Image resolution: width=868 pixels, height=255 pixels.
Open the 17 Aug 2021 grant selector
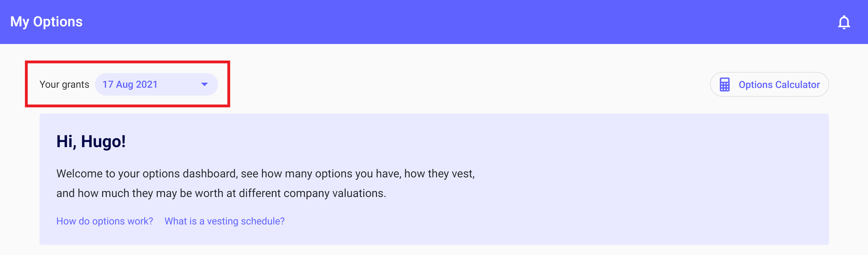(x=156, y=84)
